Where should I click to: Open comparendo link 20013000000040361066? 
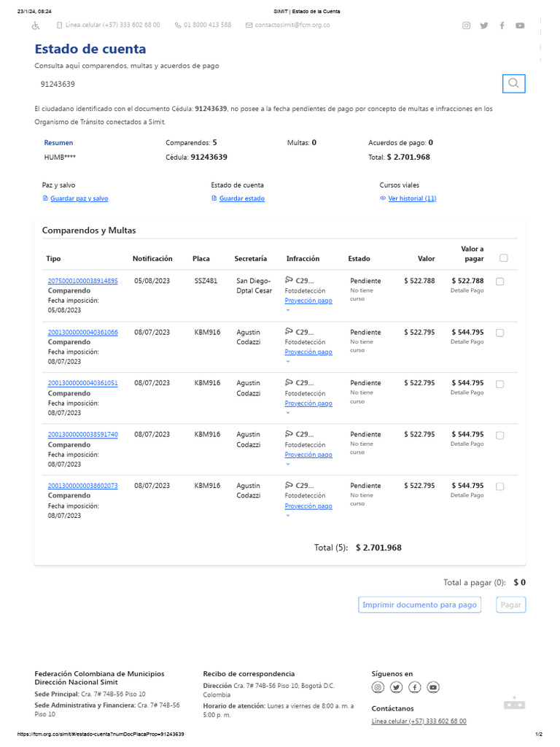pyautogui.click(x=83, y=333)
